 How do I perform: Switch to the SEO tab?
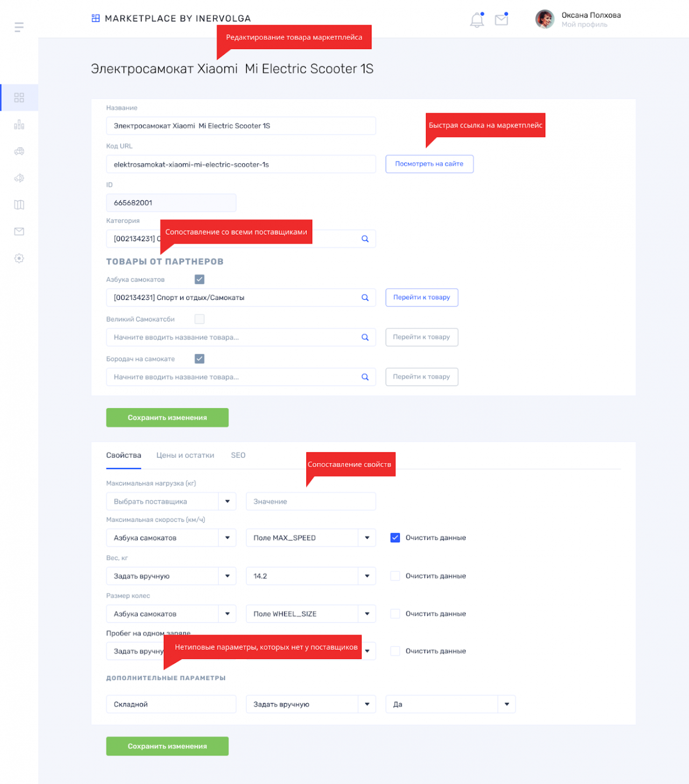click(x=238, y=456)
